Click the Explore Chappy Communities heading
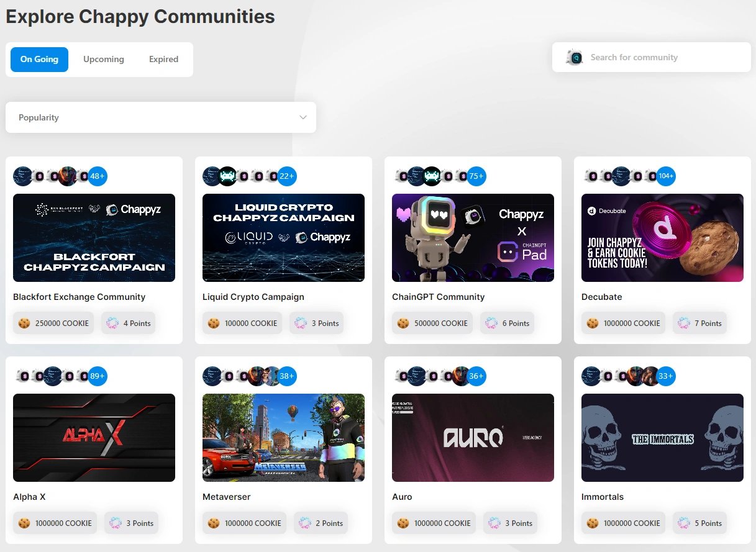The height and width of the screenshot is (552, 756). (140, 16)
